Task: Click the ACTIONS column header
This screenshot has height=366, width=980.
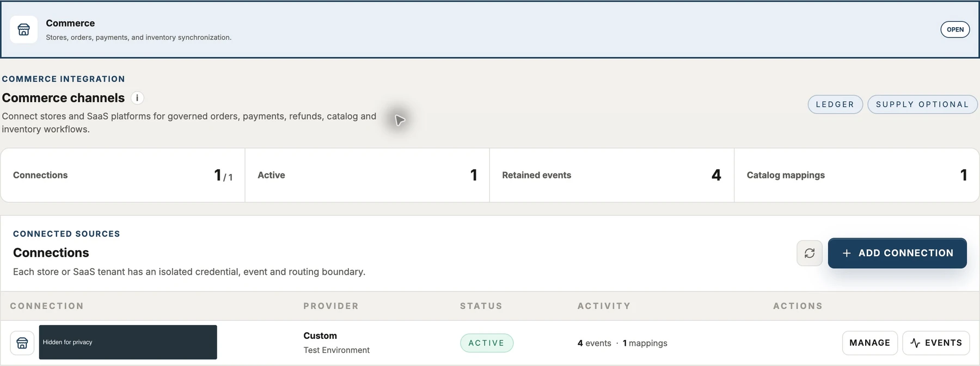Action: click(798, 306)
